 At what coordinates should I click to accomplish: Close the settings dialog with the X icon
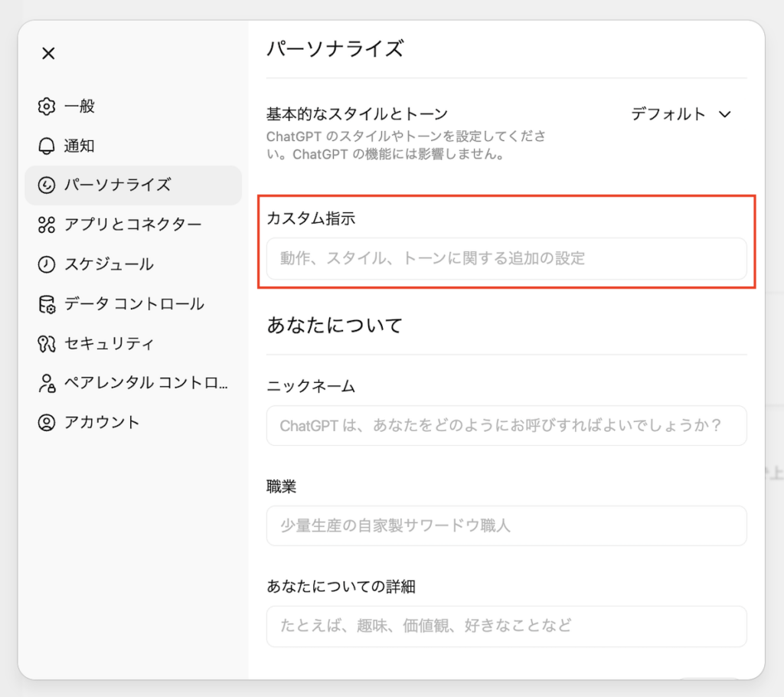(48, 54)
